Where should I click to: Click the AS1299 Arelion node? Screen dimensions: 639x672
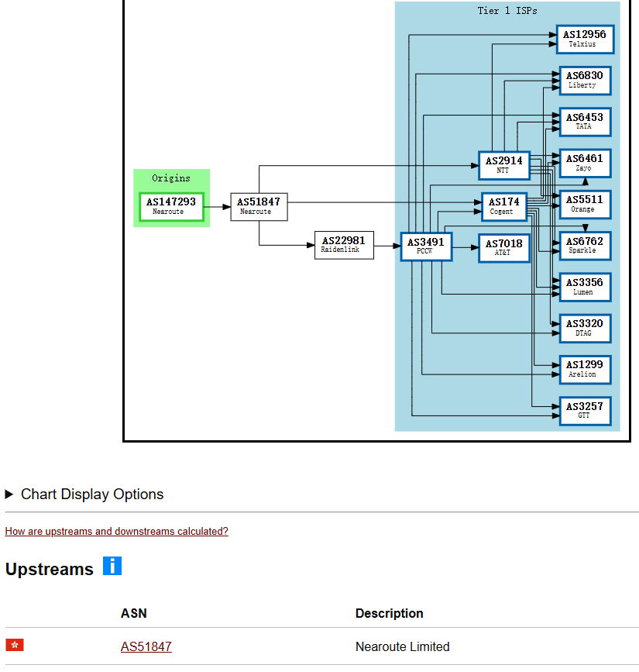(x=585, y=370)
